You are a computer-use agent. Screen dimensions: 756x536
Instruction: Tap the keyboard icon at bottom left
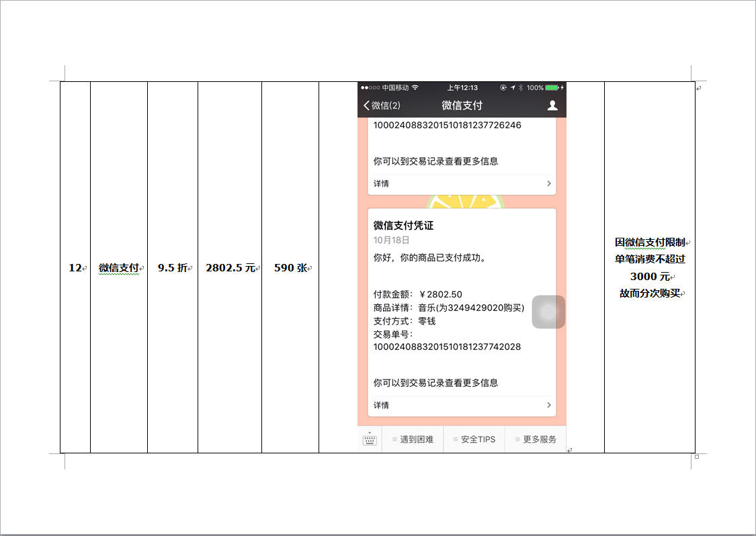(370, 439)
